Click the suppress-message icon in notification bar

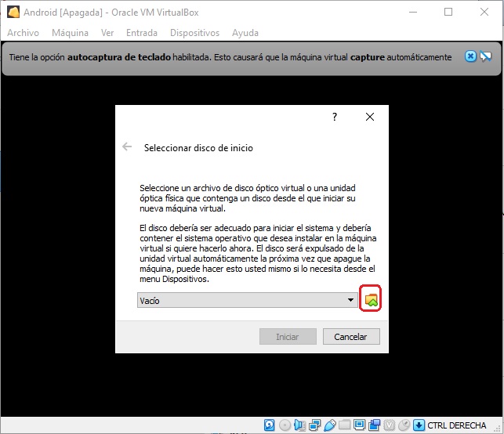tap(485, 56)
